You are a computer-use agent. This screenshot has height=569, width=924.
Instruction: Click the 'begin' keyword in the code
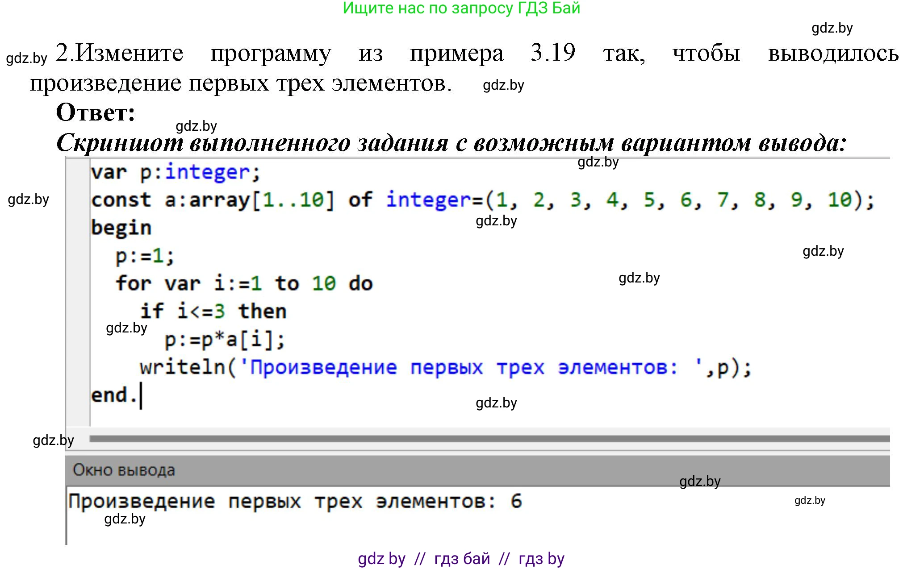point(121,228)
